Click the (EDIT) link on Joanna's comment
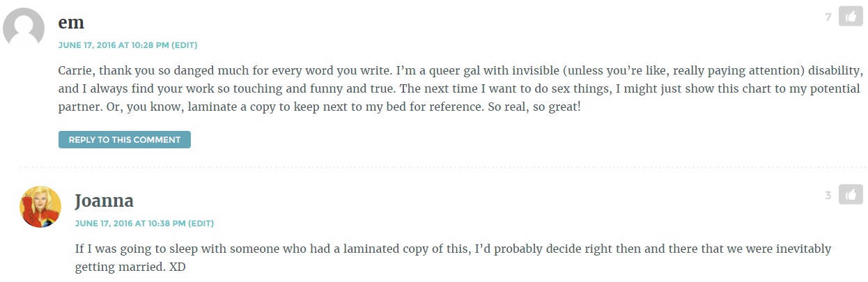This screenshot has width=868, height=282. coord(201,224)
